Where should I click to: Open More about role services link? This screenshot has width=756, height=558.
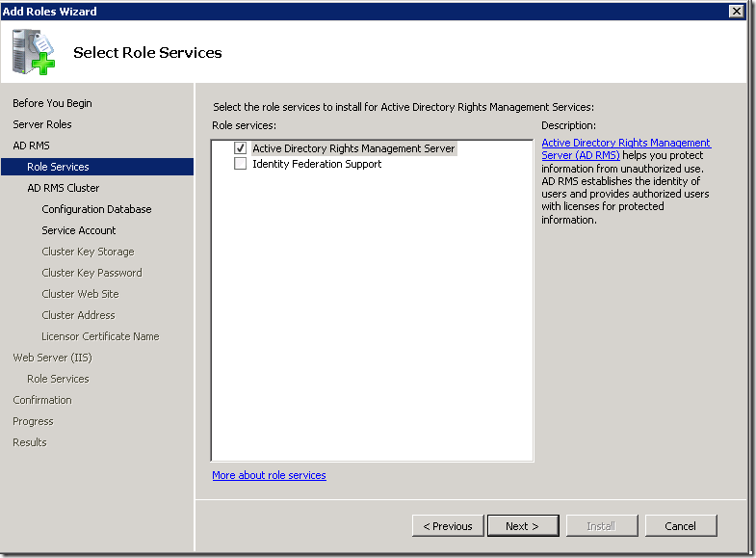(x=269, y=475)
